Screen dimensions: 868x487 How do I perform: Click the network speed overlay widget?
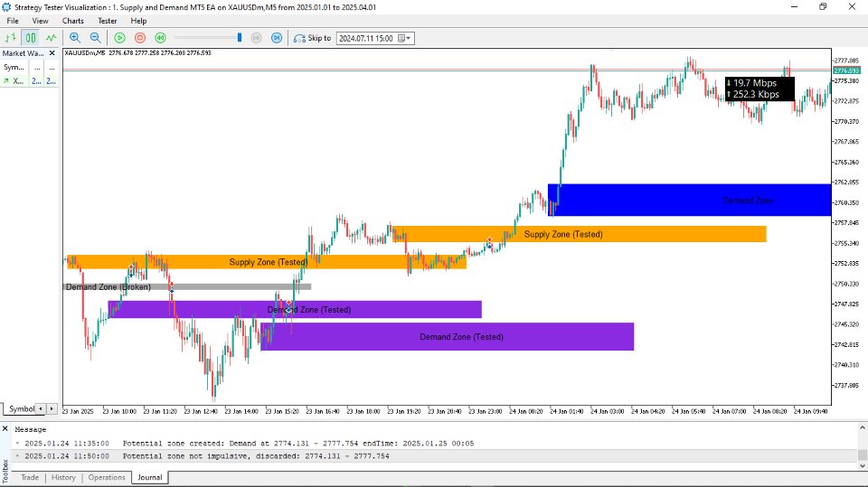click(x=760, y=89)
